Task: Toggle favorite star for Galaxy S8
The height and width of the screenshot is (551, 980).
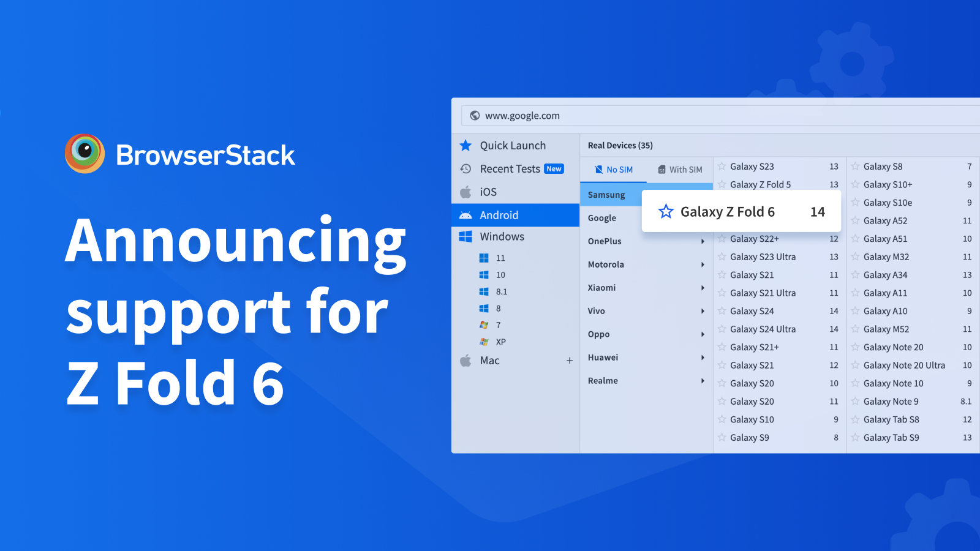Action: (x=855, y=167)
